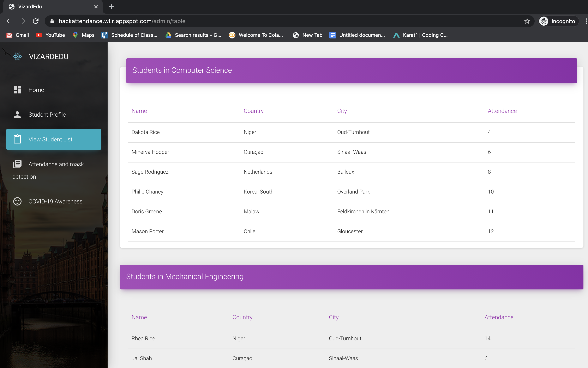Open Student Profile menu item
Screen dimensions: 588x368
pyautogui.click(x=47, y=115)
